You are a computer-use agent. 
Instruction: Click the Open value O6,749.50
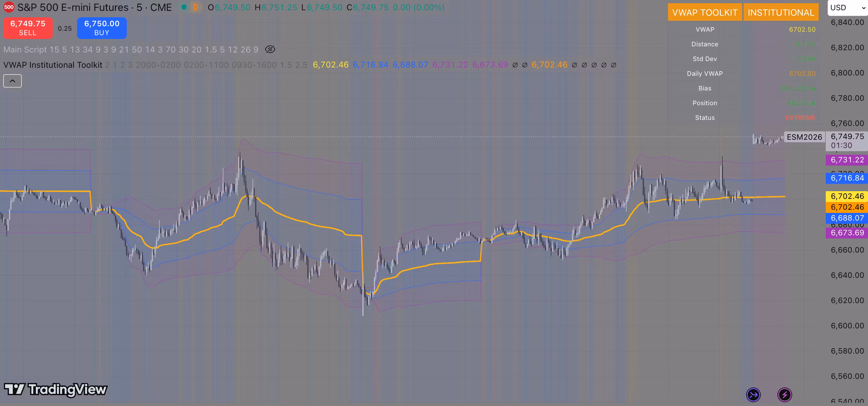point(229,7)
